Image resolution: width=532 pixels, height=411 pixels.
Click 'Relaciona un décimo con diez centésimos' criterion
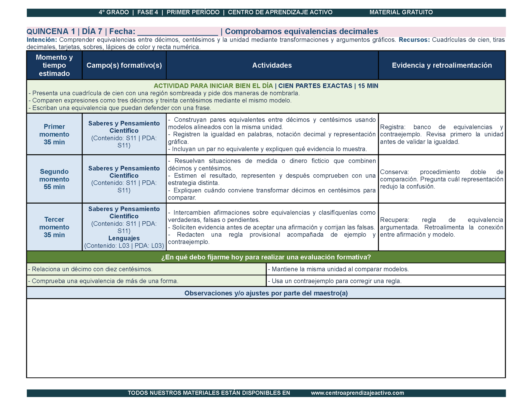tap(147, 269)
